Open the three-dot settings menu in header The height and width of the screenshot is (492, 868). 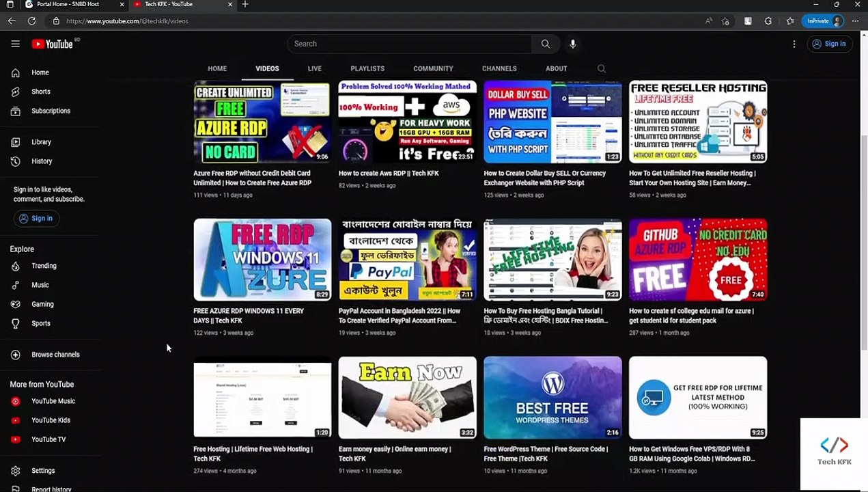coord(794,44)
